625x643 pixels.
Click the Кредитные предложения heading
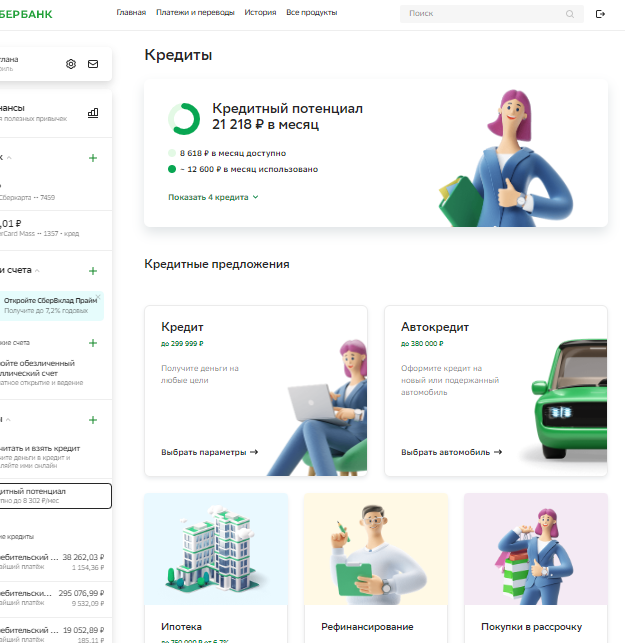[217, 264]
